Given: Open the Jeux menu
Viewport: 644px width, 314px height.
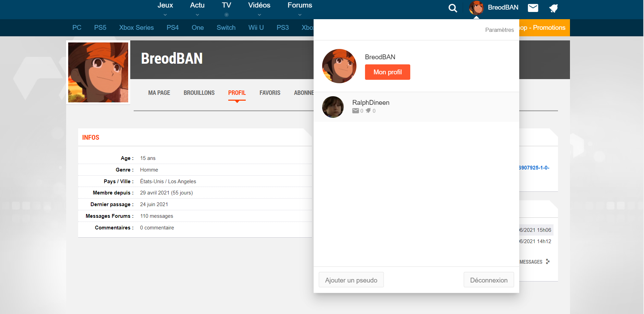Looking at the screenshot, I should click(165, 5).
